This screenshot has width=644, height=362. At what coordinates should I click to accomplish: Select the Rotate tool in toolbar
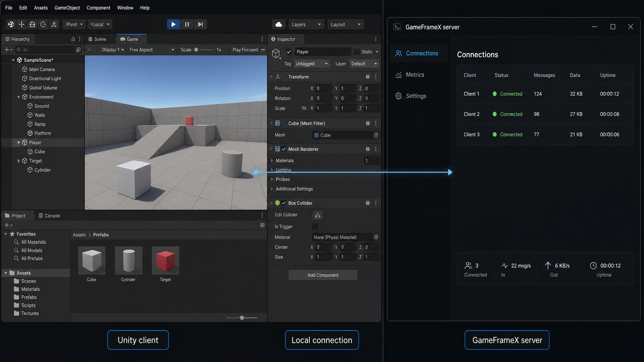pos(43,24)
